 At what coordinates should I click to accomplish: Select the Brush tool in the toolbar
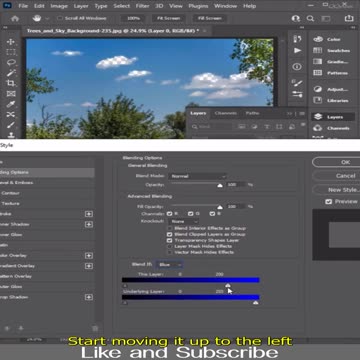(x=11, y=125)
